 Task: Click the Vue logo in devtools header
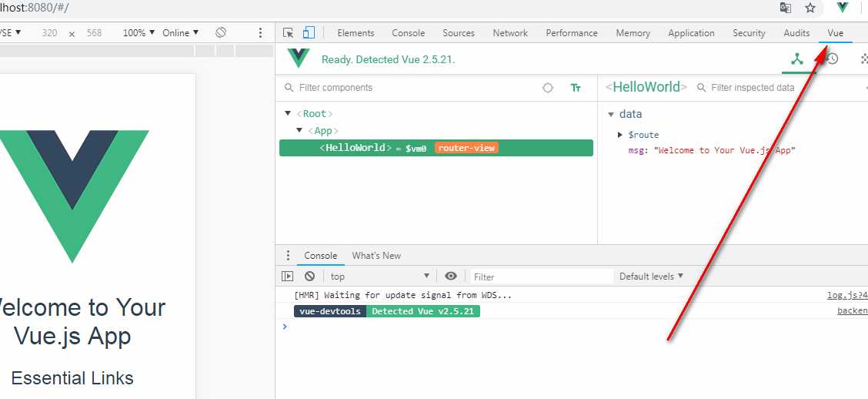pyautogui.click(x=299, y=59)
